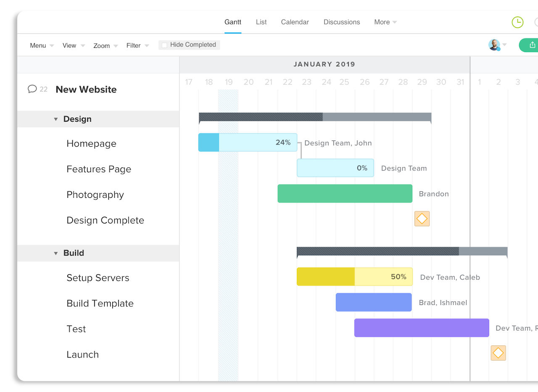Open the Zoom dropdown
The image size is (538, 392).
pos(105,45)
